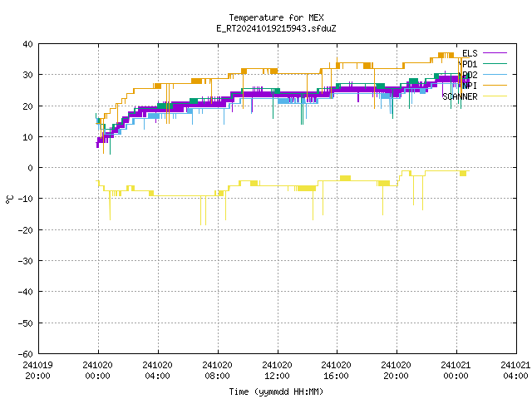Click the y-axis tick label -20
The width and height of the screenshot is (532, 399).
pos(26,230)
